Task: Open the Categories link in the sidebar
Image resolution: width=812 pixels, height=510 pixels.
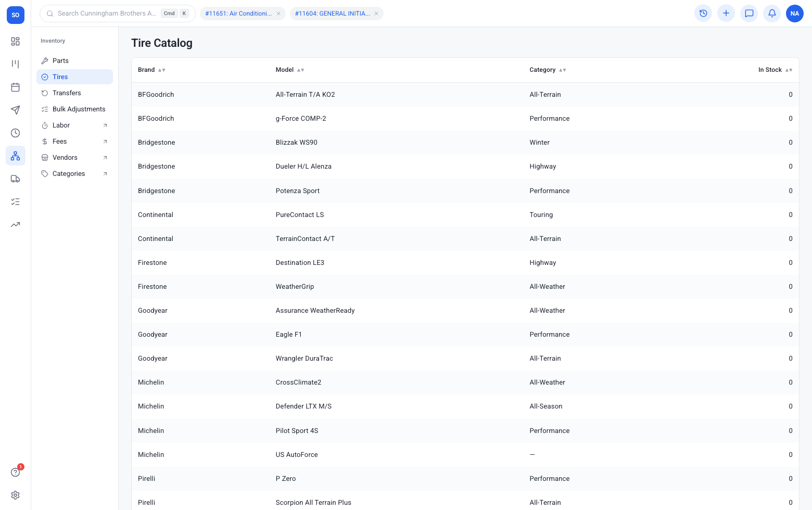Action: pyautogui.click(x=74, y=173)
